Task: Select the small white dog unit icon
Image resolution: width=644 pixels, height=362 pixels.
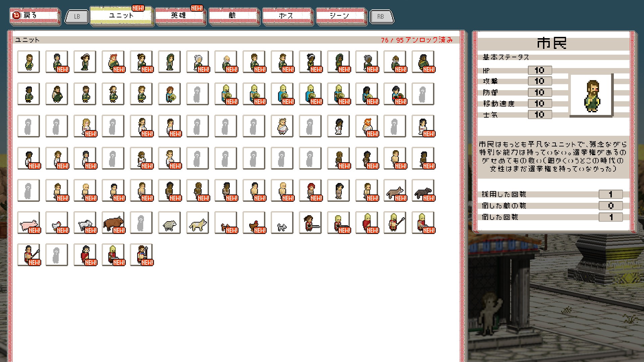Action: (282, 223)
